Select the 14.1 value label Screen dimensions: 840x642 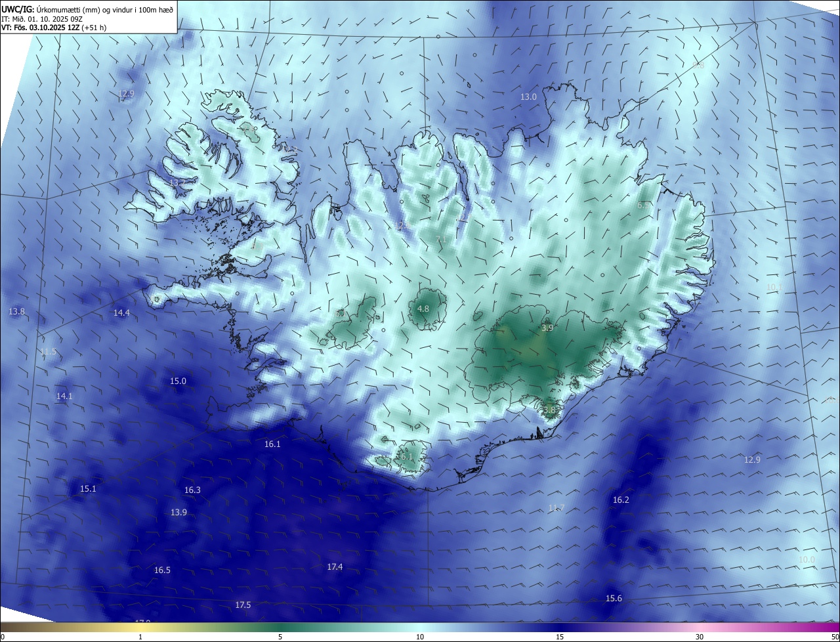(64, 396)
